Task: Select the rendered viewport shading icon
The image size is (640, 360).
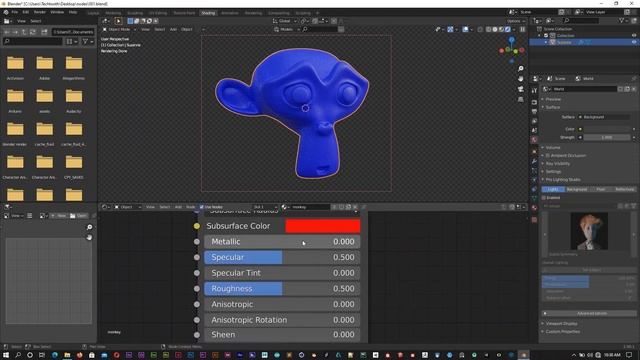Action: (508, 29)
